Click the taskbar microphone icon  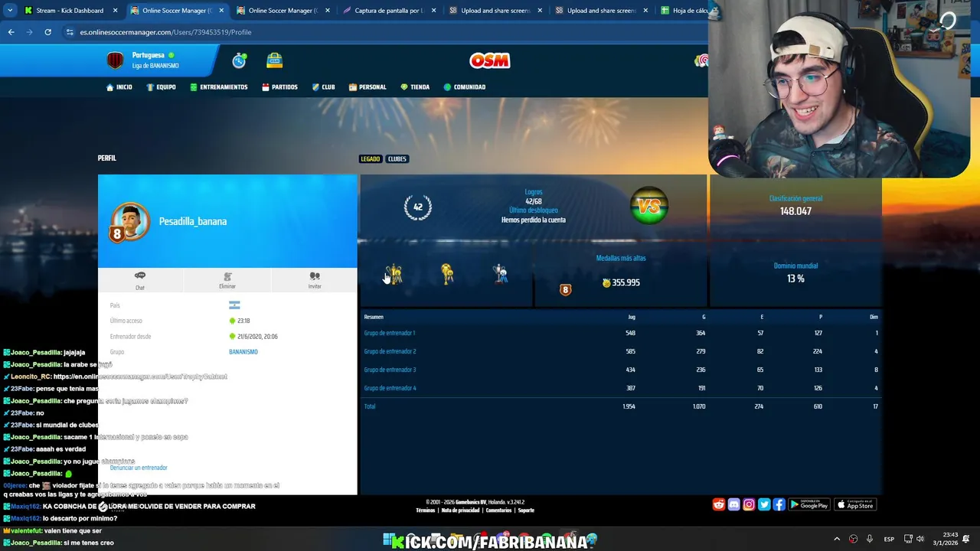coord(870,539)
